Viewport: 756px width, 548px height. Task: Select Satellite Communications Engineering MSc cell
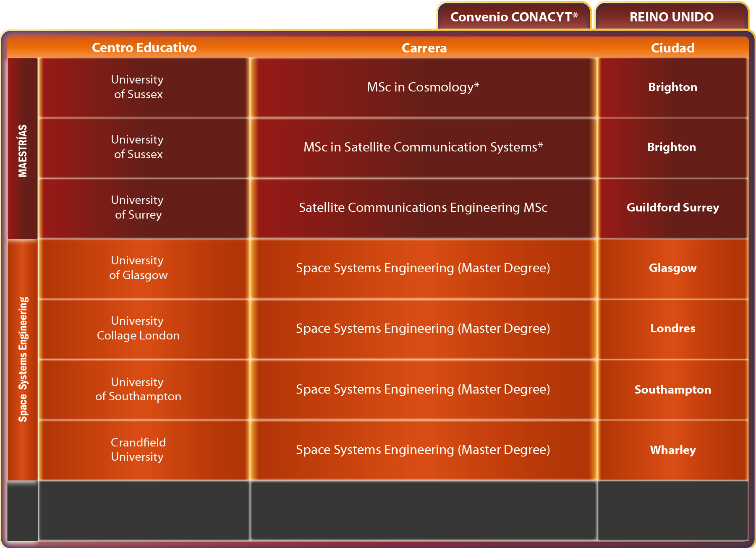tap(424, 208)
